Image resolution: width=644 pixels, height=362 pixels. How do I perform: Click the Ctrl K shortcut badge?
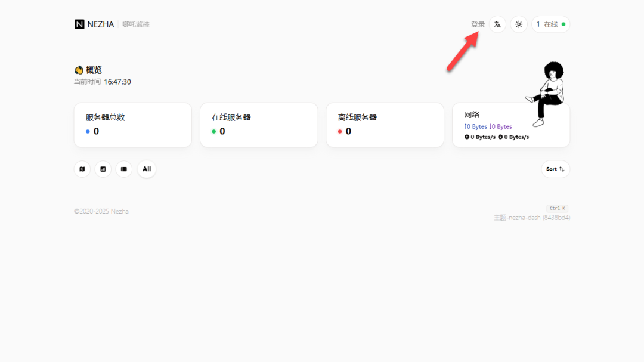click(x=558, y=208)
